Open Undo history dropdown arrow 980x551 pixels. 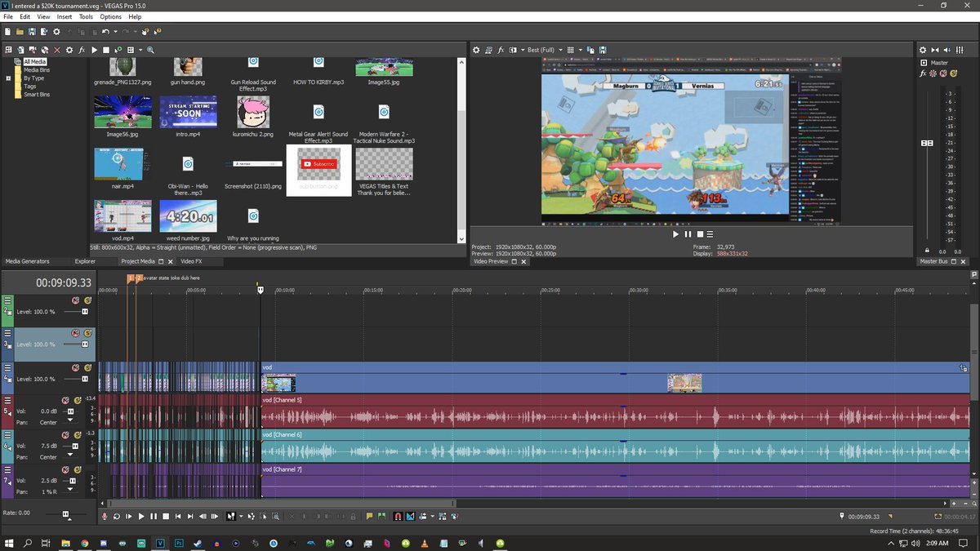click(x=115, y=32)
